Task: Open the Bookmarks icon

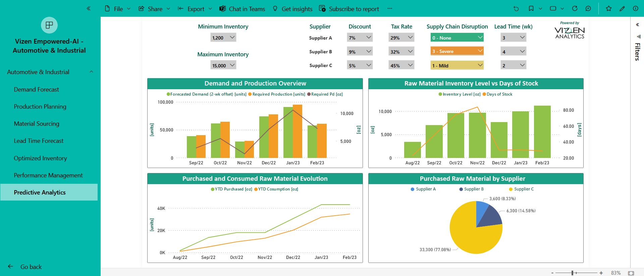Action: point(531,9)
